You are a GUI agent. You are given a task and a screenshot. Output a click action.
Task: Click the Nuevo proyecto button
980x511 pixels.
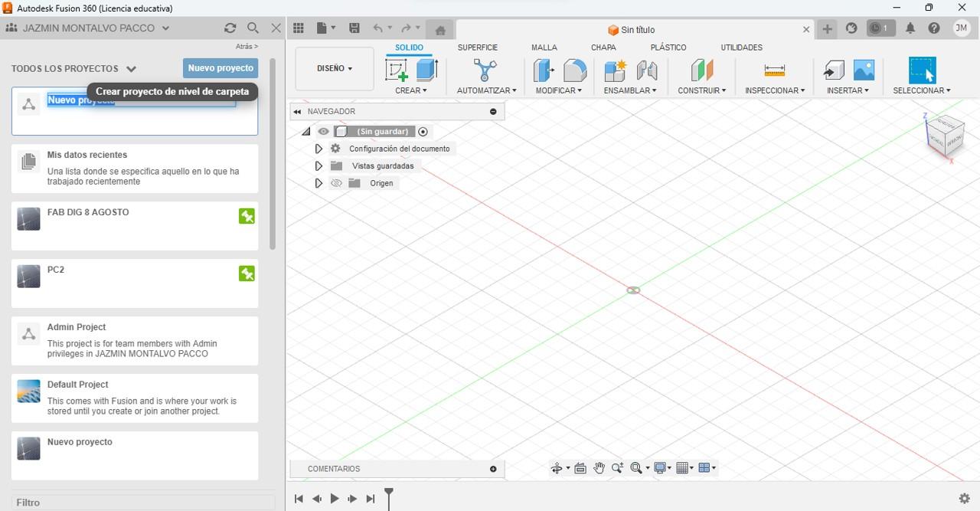220,68
